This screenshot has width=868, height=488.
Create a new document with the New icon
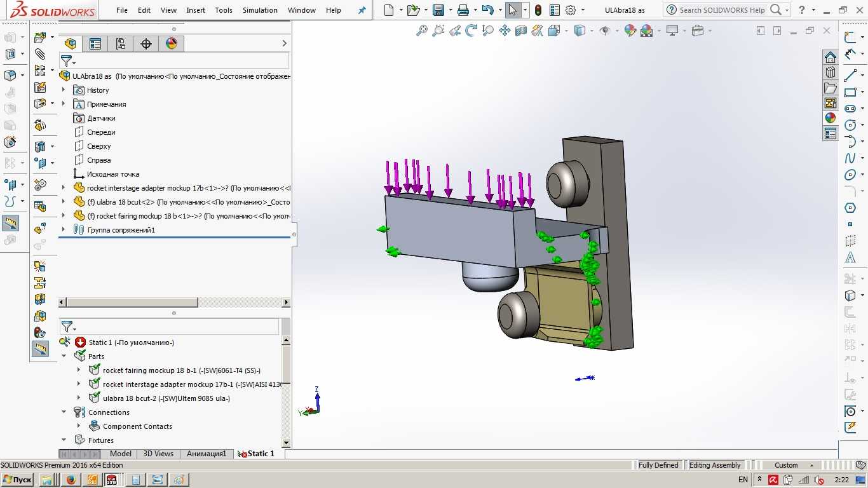point(389,10)
